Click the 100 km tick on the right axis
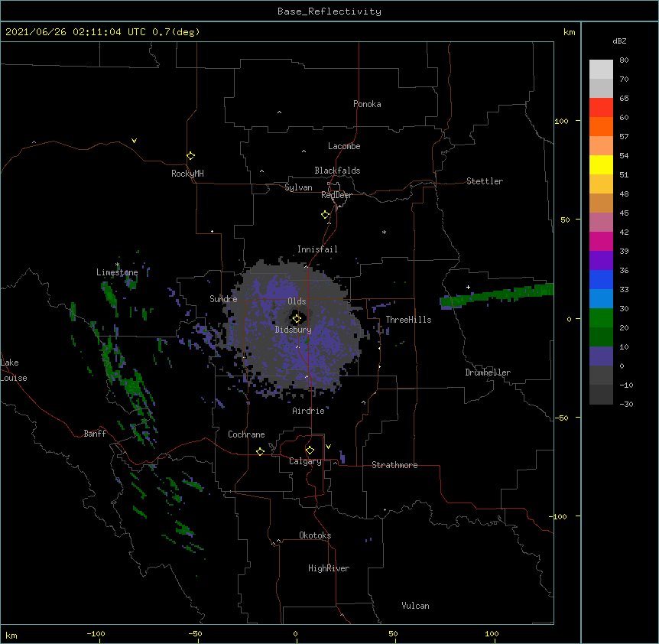The image size is (659, 644). tap(561, 121)
